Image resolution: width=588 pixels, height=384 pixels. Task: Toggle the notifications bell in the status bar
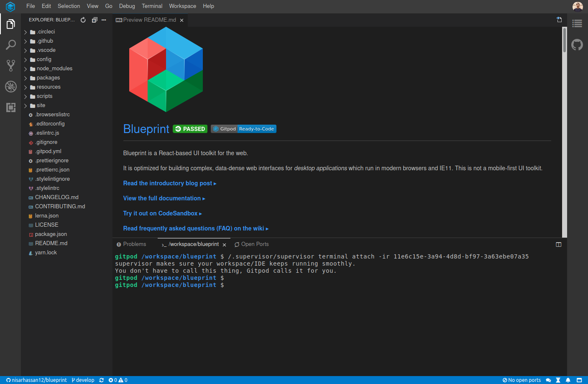tap(568, 380)
